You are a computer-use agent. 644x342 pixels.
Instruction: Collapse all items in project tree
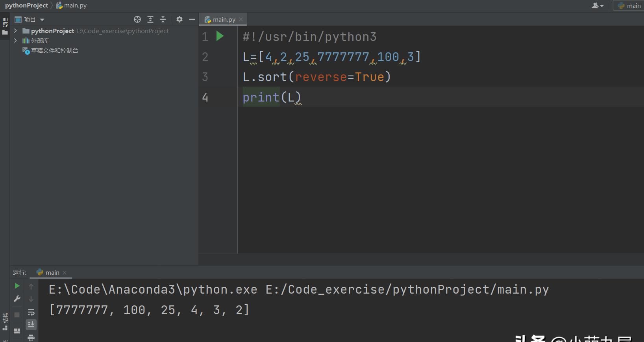pyautogui.click(x=163, y=19)
